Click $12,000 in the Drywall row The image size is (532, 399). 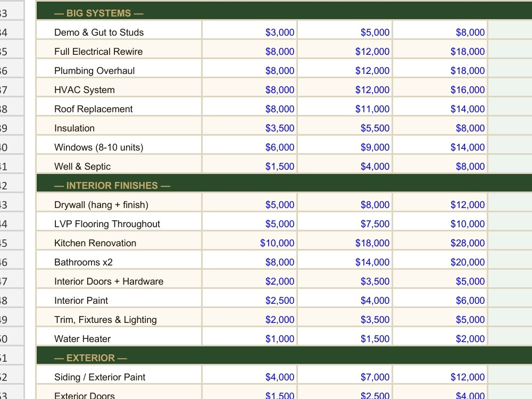[x=440, y=203]
